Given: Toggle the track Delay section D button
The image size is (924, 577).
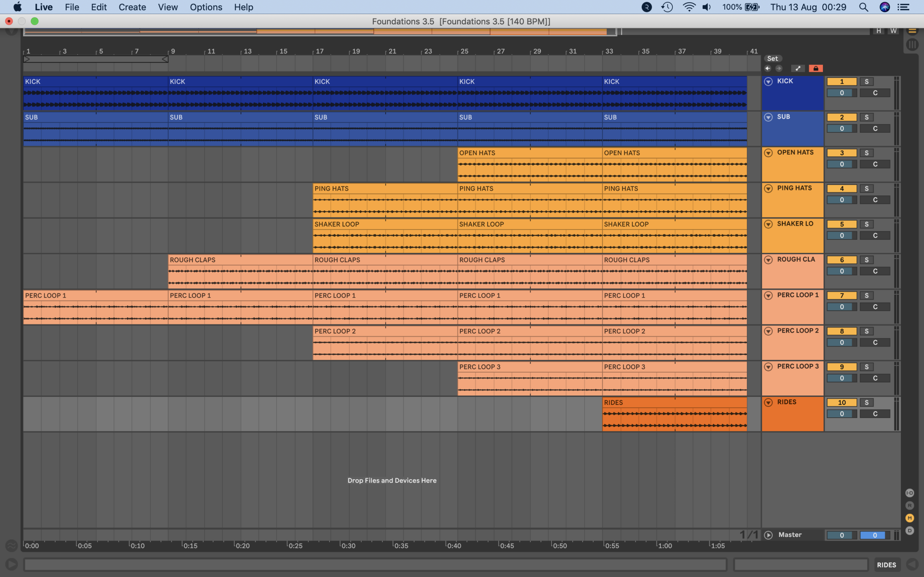Looking at the screenshot, I should tap(910, 530).
